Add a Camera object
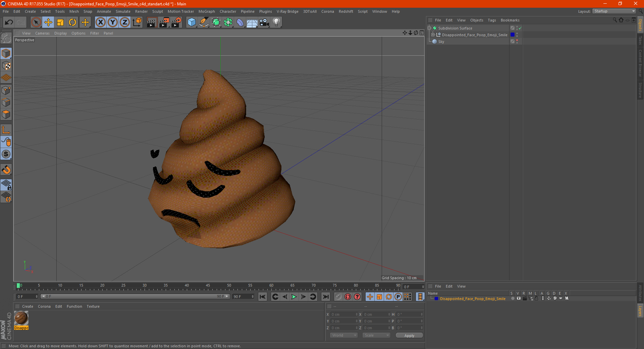Screen dimensions: 644x349 264,22
